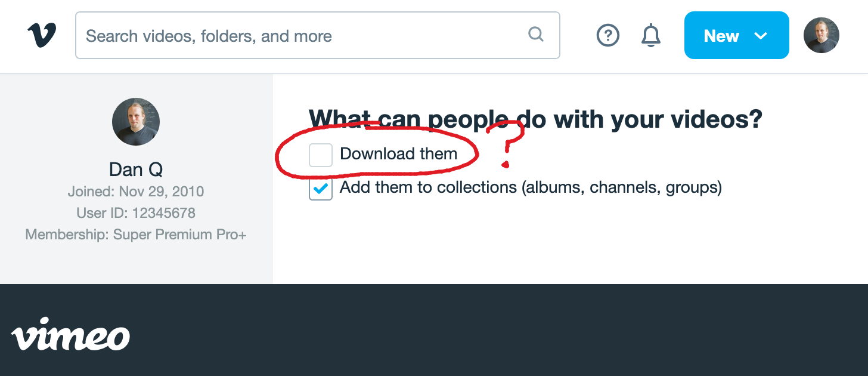Click the "What can people do" heading
Image resolution: width=868 pixels, height=376 pixels.
(x=535, y=119)
